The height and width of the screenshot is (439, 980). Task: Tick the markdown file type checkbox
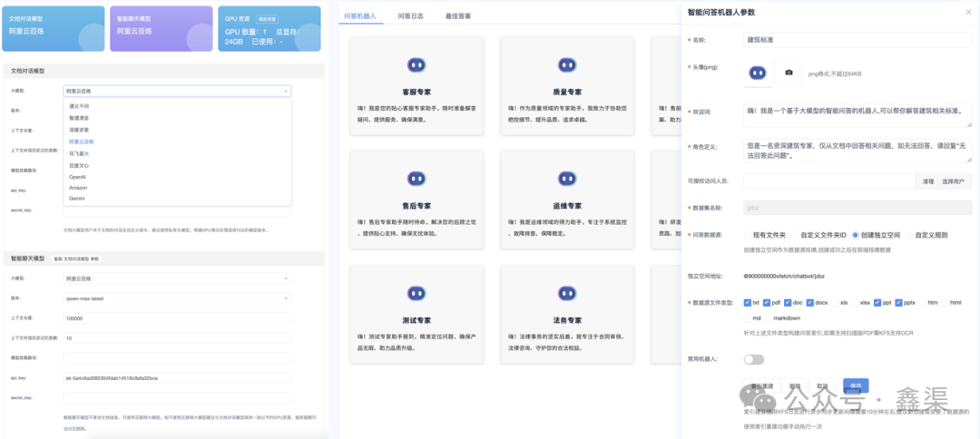tap(769, 317)
